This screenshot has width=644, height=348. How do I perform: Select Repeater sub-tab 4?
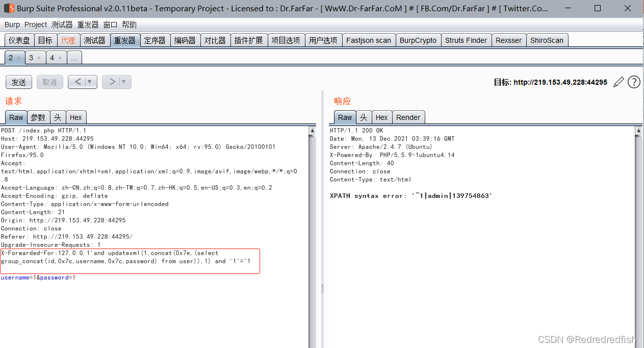[52, 58]
